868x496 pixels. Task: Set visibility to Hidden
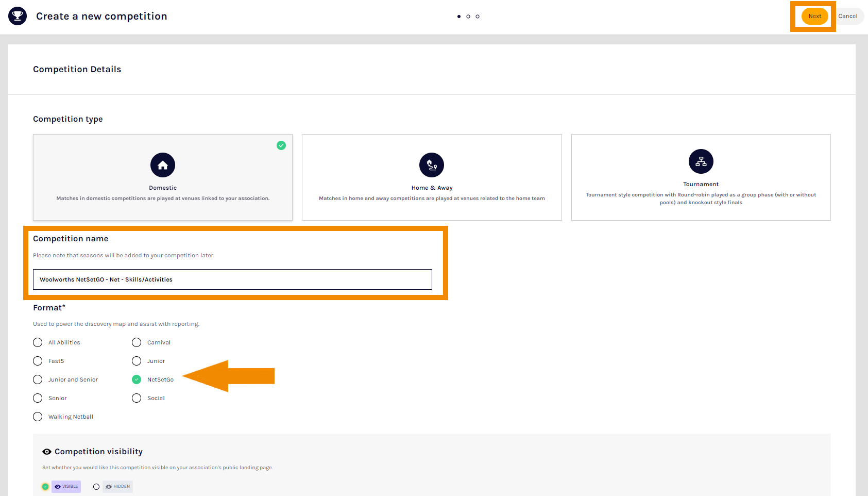pos(96,487)
